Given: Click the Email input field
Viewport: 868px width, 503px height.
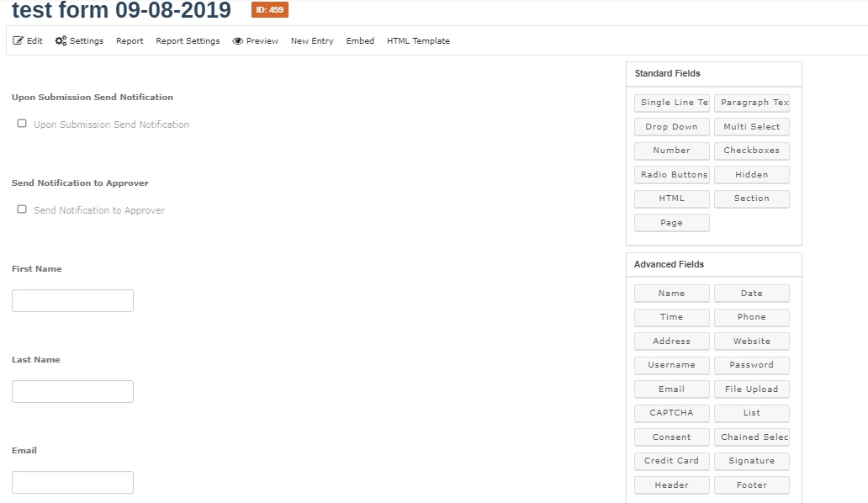Looking at the screenshot, I should pos(72,482).
